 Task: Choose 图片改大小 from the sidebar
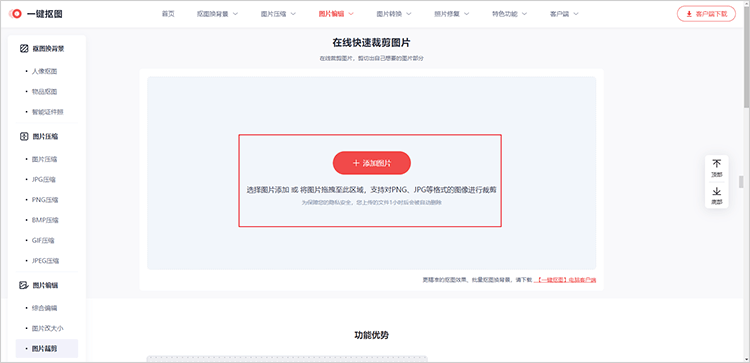click(47, 329)
